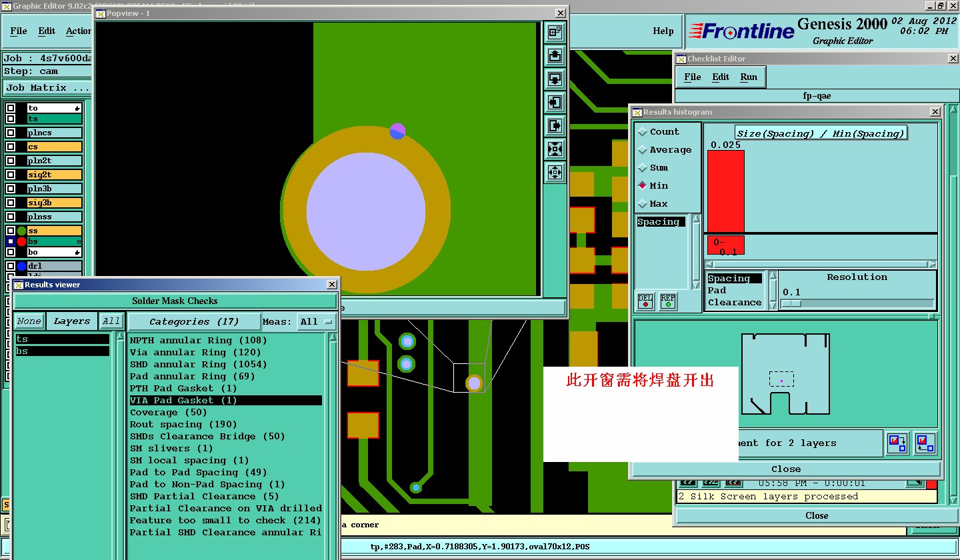Click the Popview separate window icon

point(555,31)
